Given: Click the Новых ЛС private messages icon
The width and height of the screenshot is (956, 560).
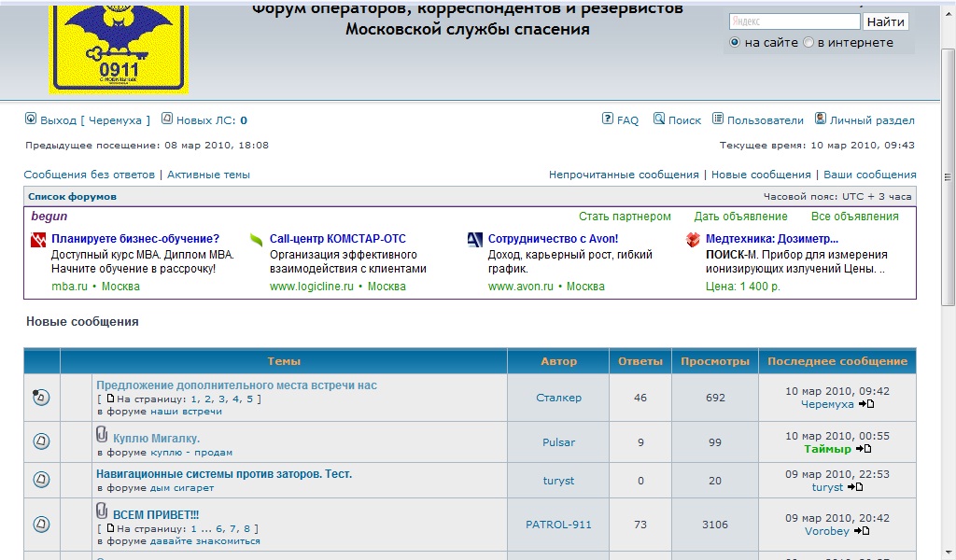Looking at the screenshot, I should point(167,119).
